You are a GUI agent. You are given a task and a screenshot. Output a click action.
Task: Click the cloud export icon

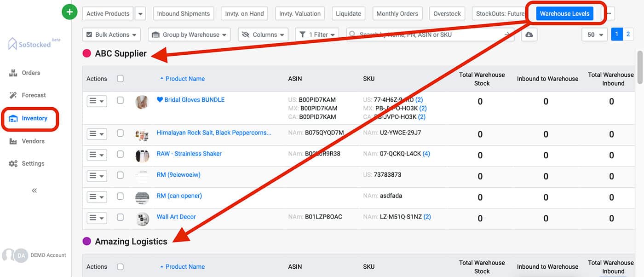point(529,34)
